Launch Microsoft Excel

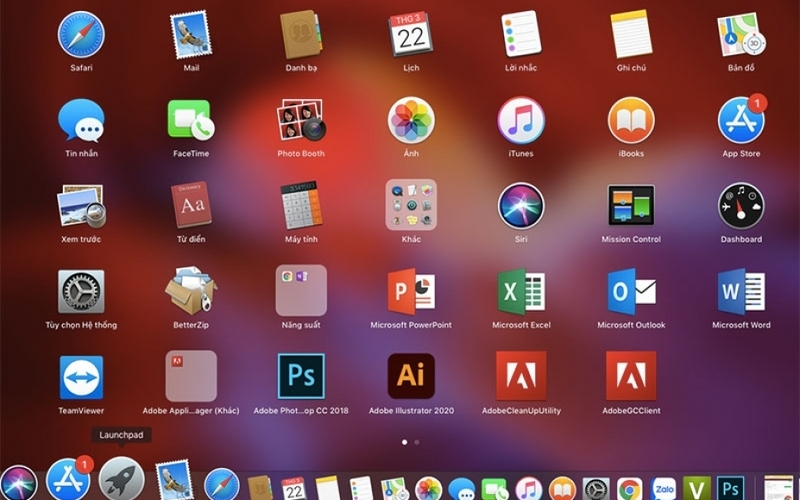tap(521, 291)
